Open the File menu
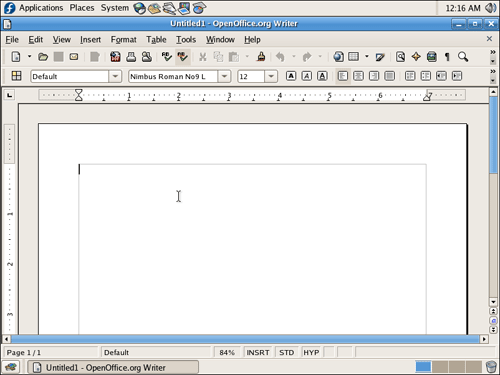 [x=12, y=40]
